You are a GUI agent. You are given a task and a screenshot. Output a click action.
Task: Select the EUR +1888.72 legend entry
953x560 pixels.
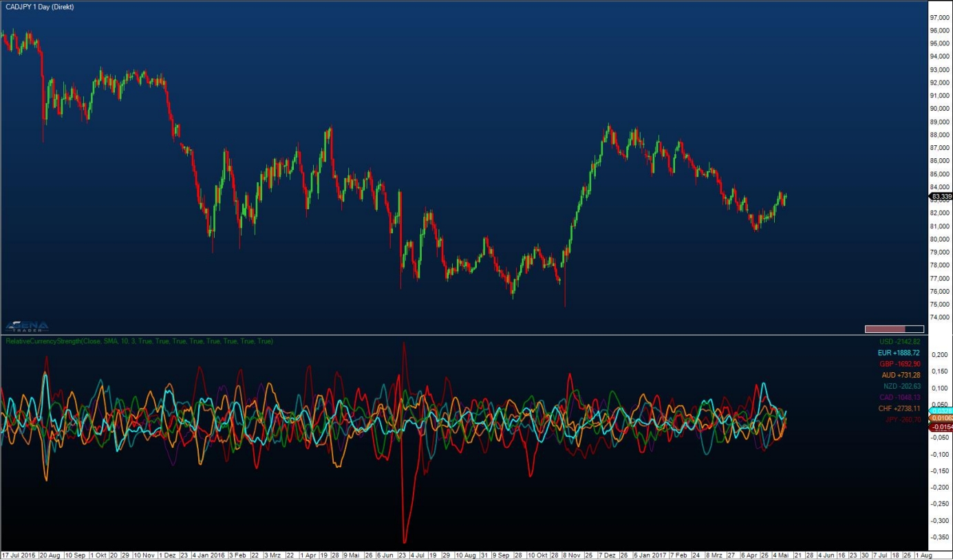tap(899, 352)
